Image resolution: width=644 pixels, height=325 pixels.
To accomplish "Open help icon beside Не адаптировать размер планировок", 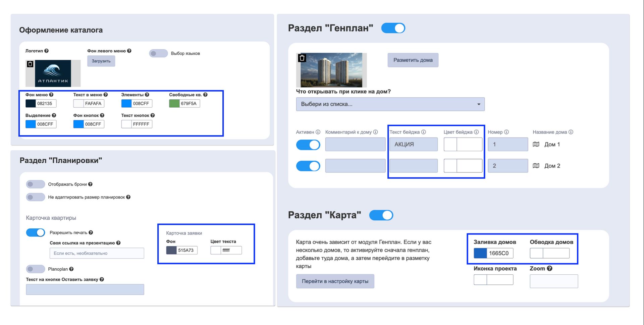I will (128, 197).
